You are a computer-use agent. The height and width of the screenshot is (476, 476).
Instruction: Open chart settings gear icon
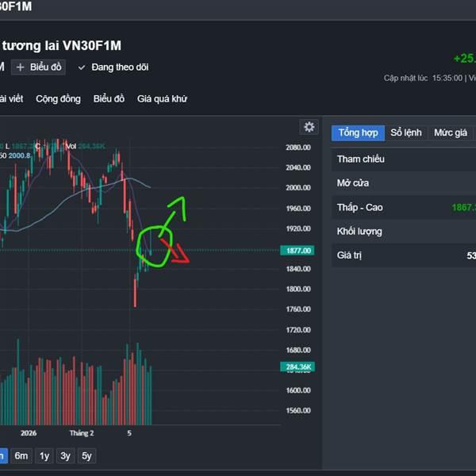(309, 127)
